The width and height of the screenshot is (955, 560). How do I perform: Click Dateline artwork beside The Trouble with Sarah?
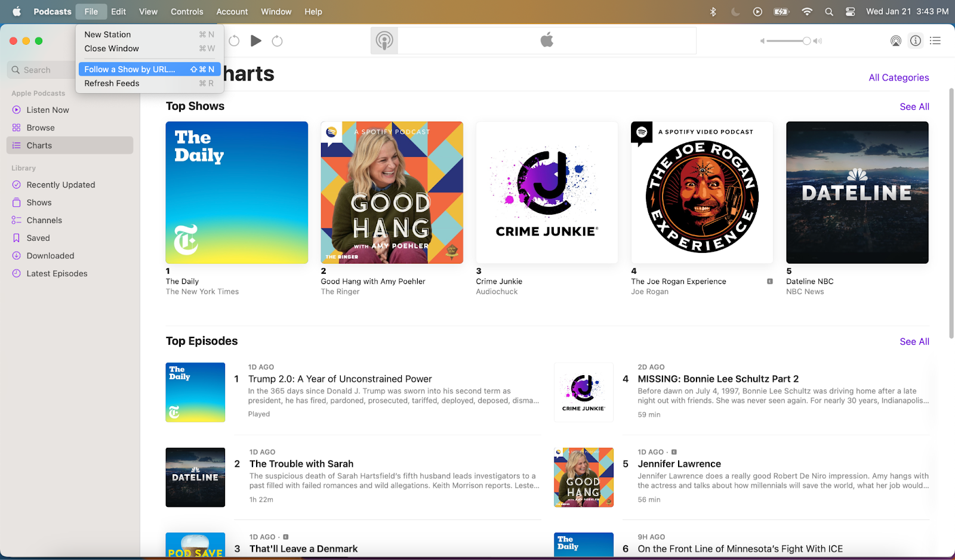coord(195,477)
